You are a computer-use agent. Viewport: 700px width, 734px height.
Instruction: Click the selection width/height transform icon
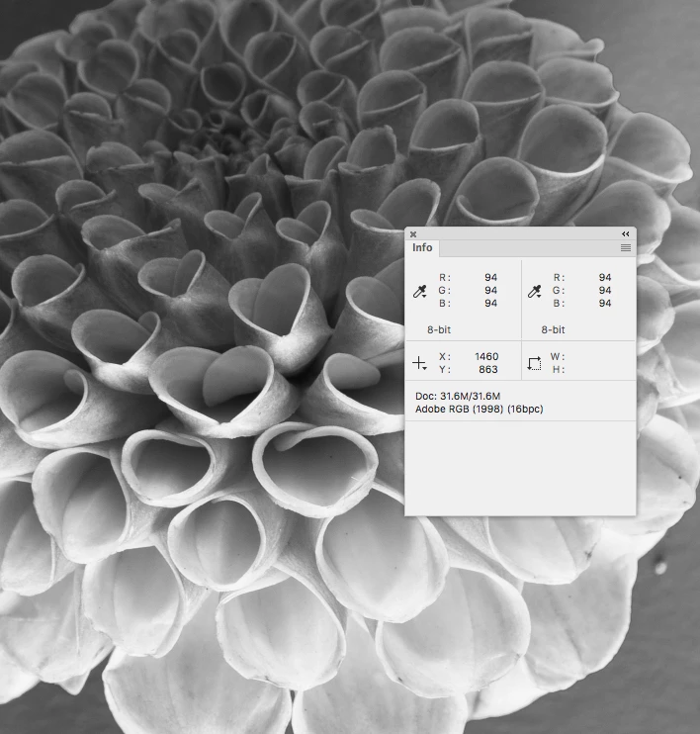tap(534, 363)
